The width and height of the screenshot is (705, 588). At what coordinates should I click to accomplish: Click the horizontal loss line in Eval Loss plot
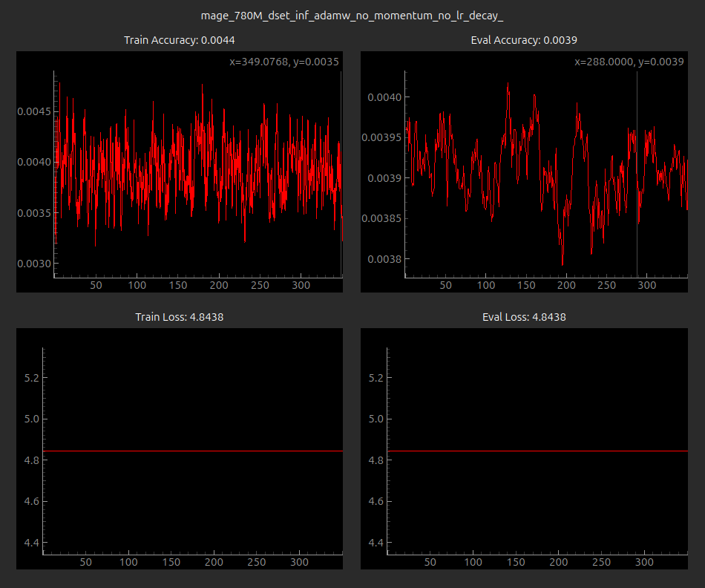[x=538, y=451]
